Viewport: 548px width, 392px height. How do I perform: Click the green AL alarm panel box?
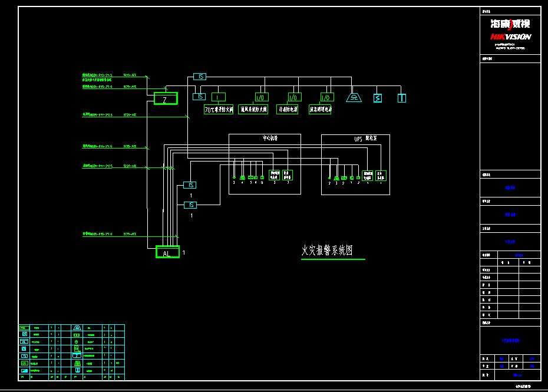[167, 252]
